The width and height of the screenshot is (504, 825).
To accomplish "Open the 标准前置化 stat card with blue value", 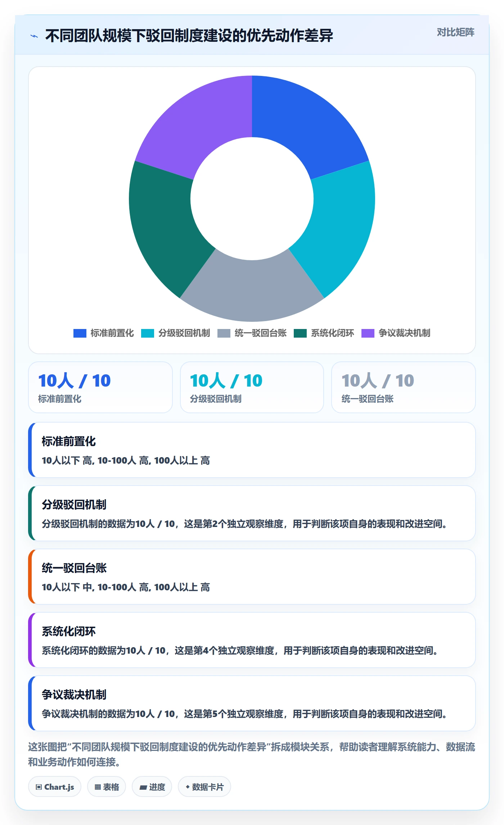I will coord(100,387).
